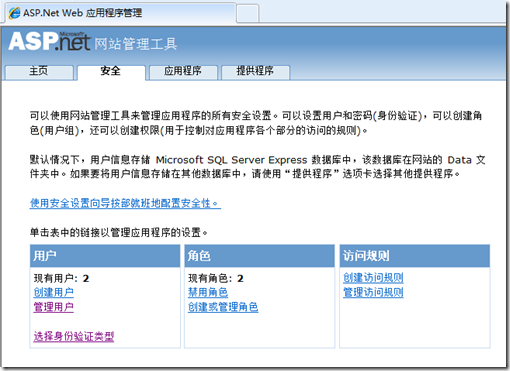Click the paragraph beginning 可以使用网站管理工具
This screenshot has width=510, height=371.
[x=256, y=123]
